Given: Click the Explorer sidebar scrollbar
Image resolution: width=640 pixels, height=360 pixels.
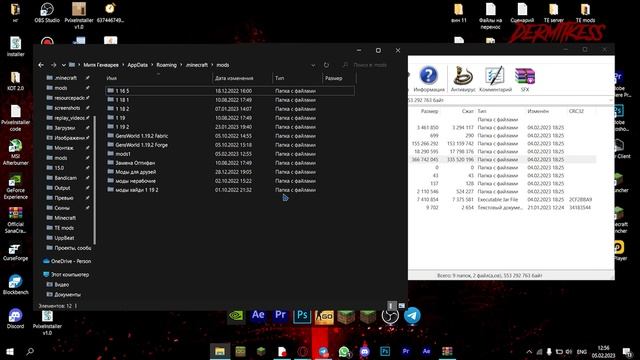Looking at the screenshot, I should [94, 180].
